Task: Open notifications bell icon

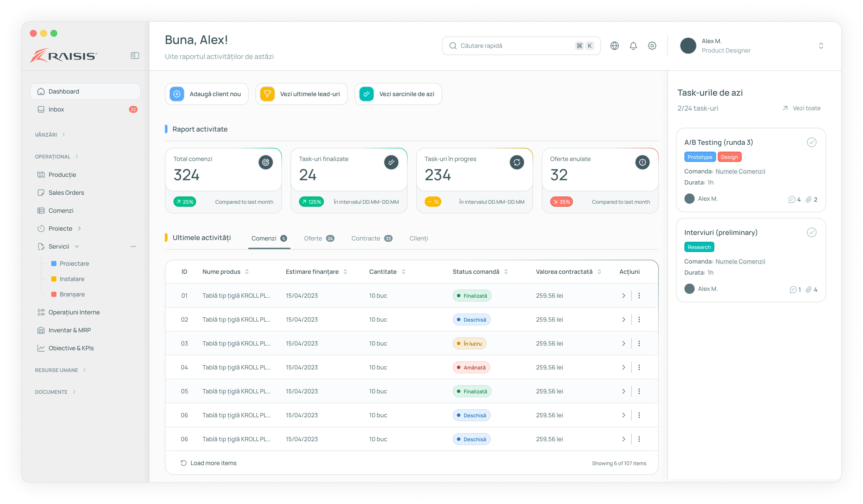Action: [x=633, y=46]
